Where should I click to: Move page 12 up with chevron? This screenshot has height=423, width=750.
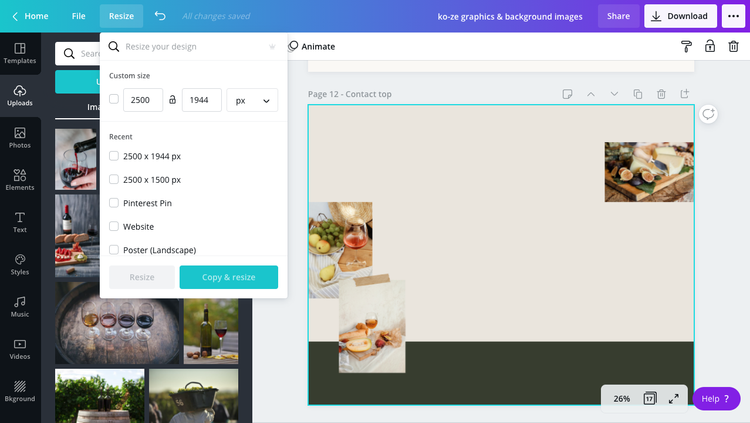[x=591, y=94]
